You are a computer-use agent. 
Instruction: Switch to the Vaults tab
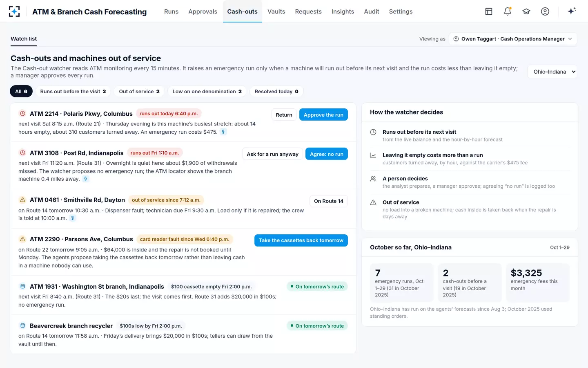pos(276,11)
